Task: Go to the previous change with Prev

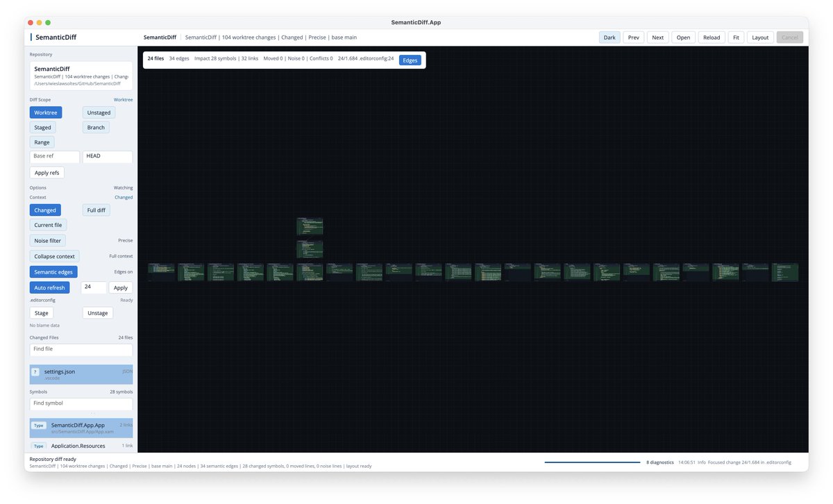Action: tap(634, 37)
